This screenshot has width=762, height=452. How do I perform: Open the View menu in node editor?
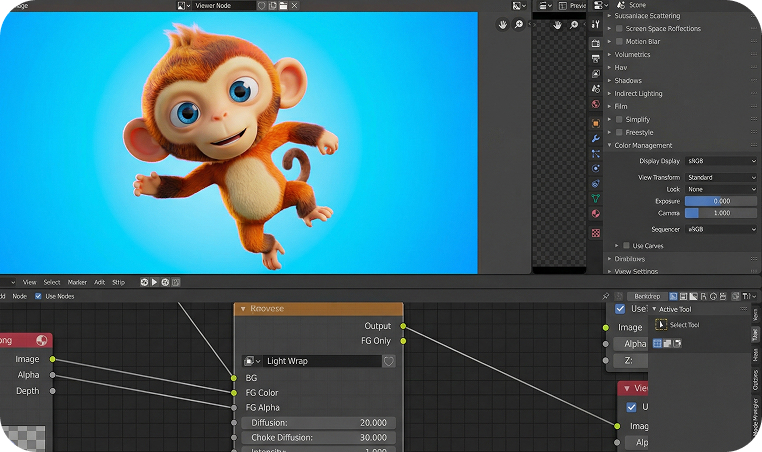(x=29, y=282)
